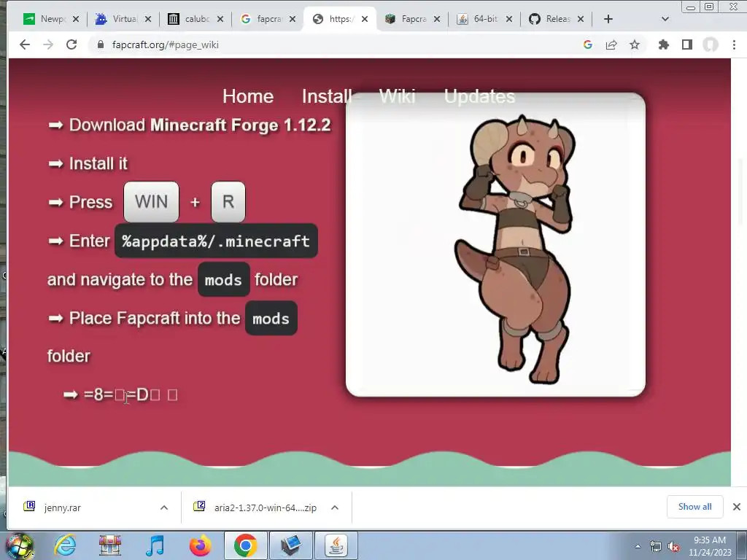Toggle the browser side panel
This screenshot has height=560, width=747.
click(687, 44)
